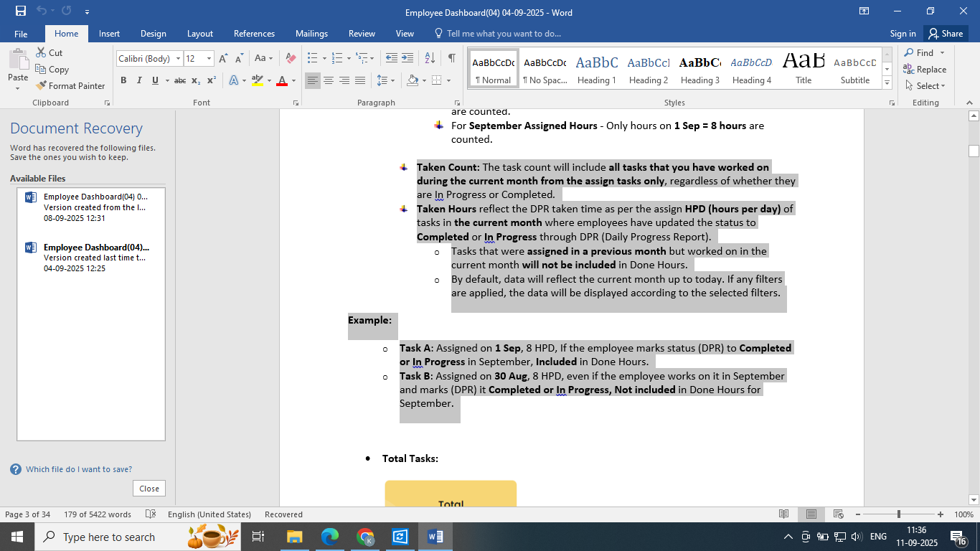This screenshot has height=551, width=980.
Task: Switch to Read Mode view icon
Action: (784, 514)
